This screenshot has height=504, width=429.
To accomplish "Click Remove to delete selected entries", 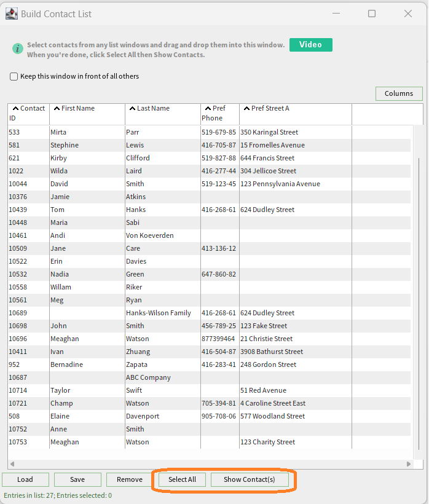I will coord(130,479).
